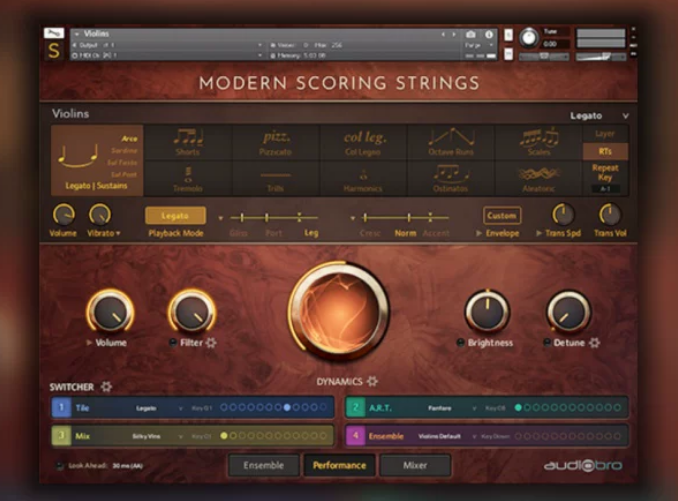Open the Ensemble Violins Default dropdown

tap(474, 437)
